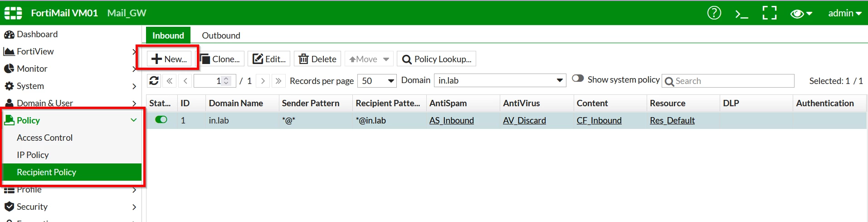868x222 pixels.
Task: Click the Search field
Action: [x=728, y=81]
